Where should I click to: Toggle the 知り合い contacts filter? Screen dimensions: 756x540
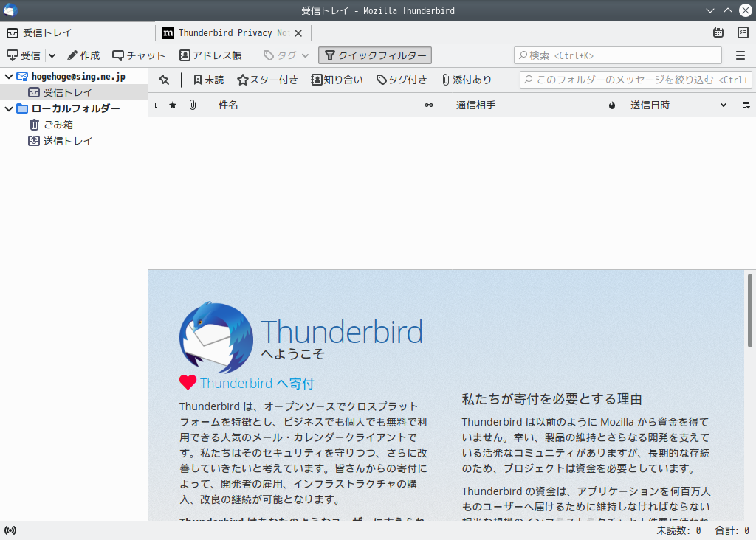[x=337, y=80]
